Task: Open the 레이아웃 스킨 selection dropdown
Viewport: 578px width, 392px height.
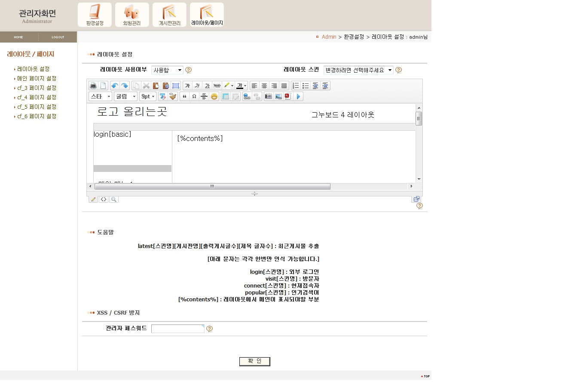Action: pos(358,70)
